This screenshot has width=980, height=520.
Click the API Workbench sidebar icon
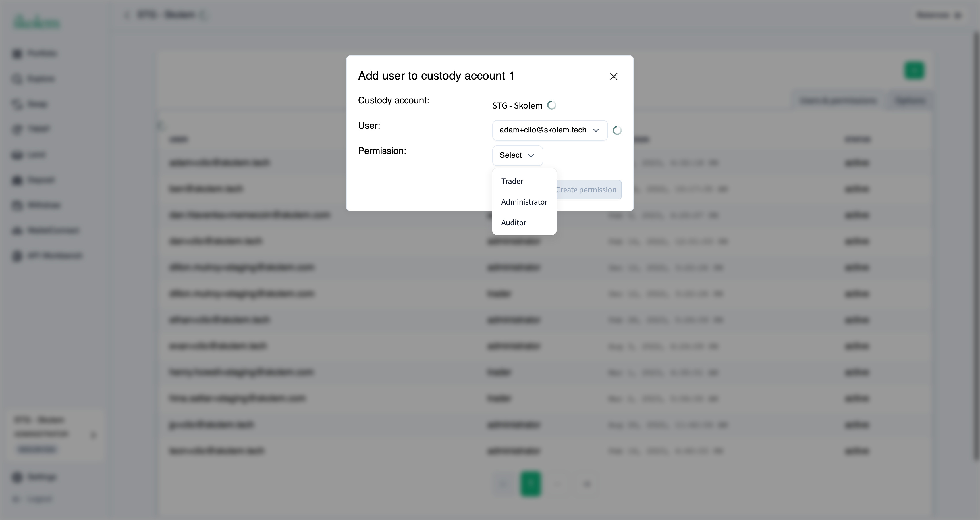tap(17, 256)
